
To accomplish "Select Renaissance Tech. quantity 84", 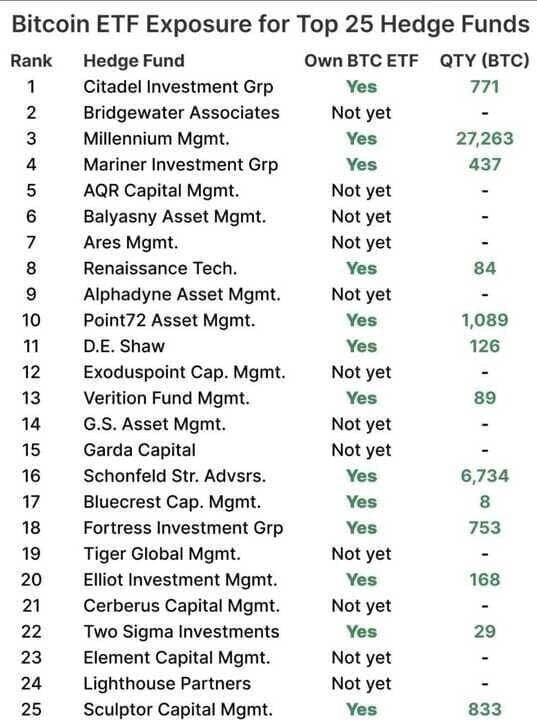I will (x=485, y=269).
